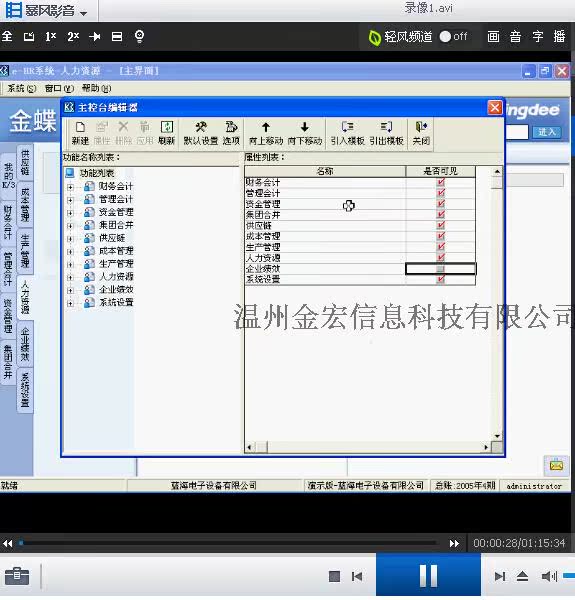Image resolution: width=575 pixels, height=600 pixels.
Task: Click the 名称 column header
Action: click(325, 171)
